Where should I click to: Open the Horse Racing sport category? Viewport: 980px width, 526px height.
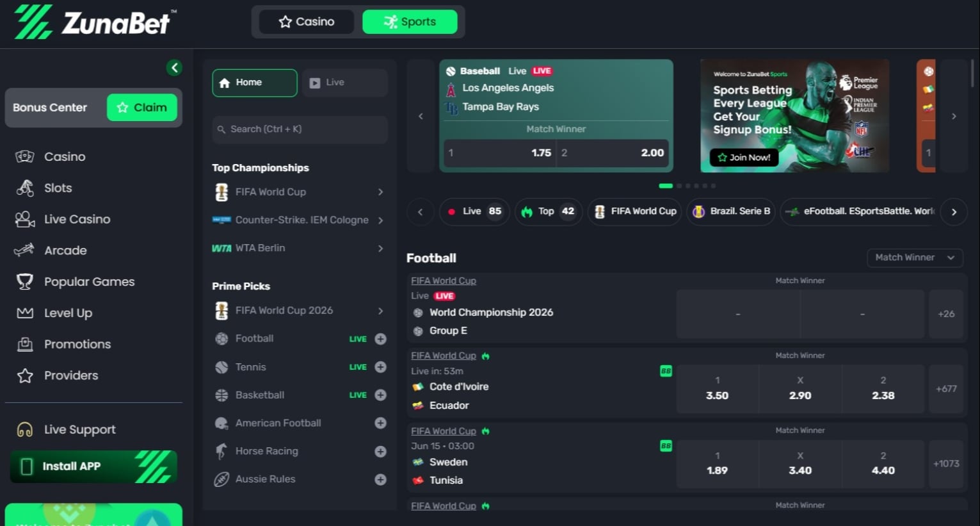[267, 451]
